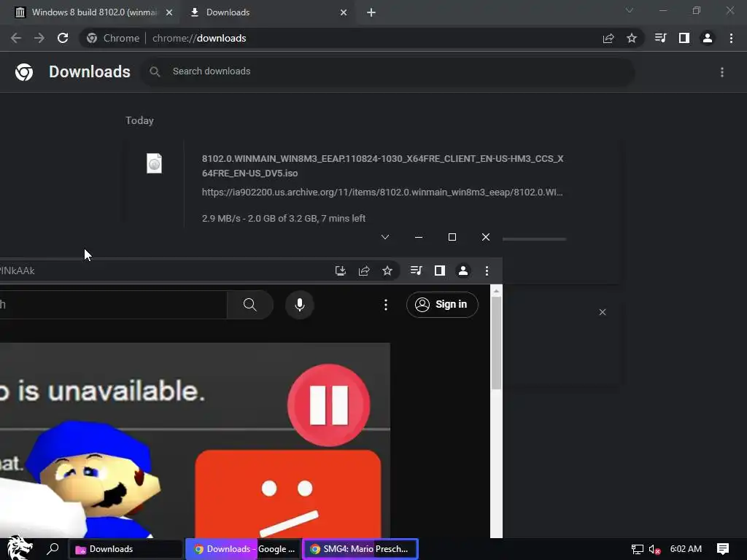
Task: Open three-dot menu in YouTube Chrome window
Action: pyautogui.click(x=487, y=271)
